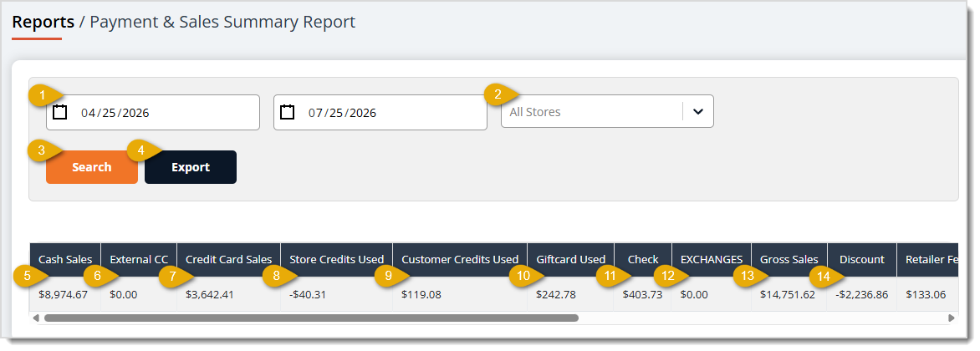Click the orange Search button
This screenshot has height=351, width=980.
[92, 167]
